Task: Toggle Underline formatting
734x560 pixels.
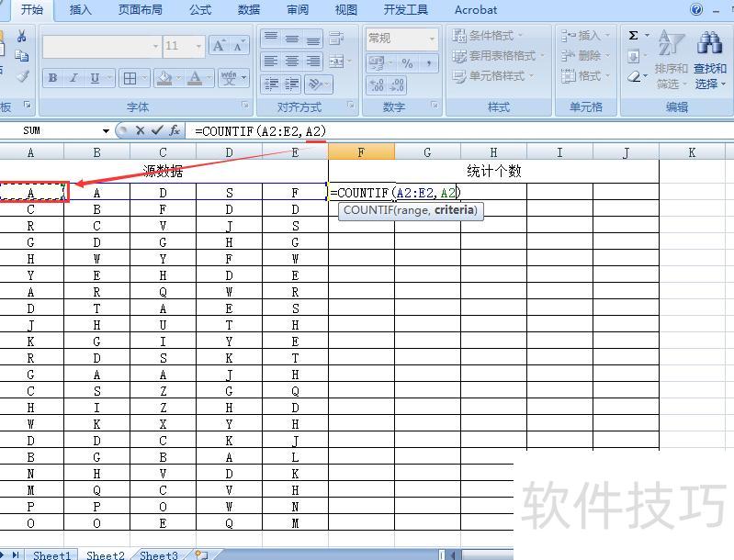Action: [95, 78]
